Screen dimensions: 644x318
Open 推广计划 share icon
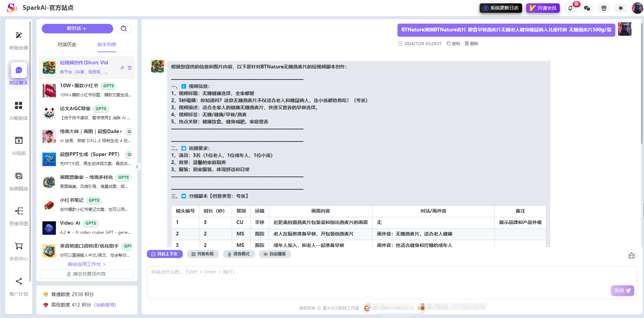pos(19,281)
